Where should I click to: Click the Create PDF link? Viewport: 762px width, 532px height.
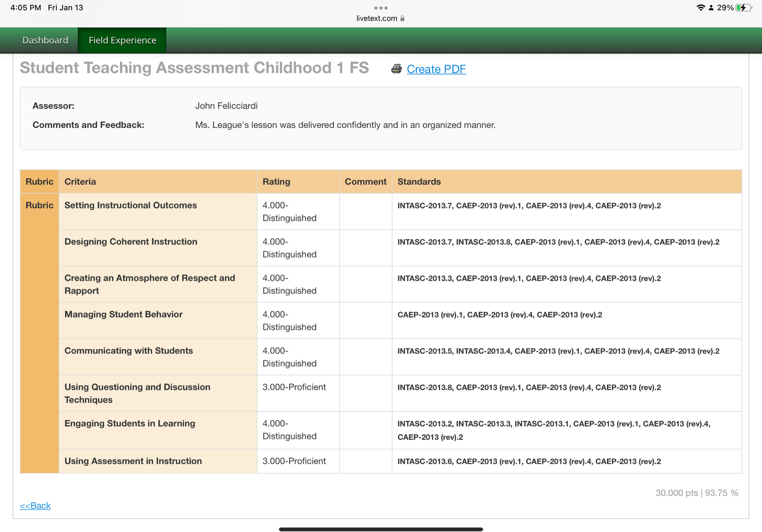[436, 69]
